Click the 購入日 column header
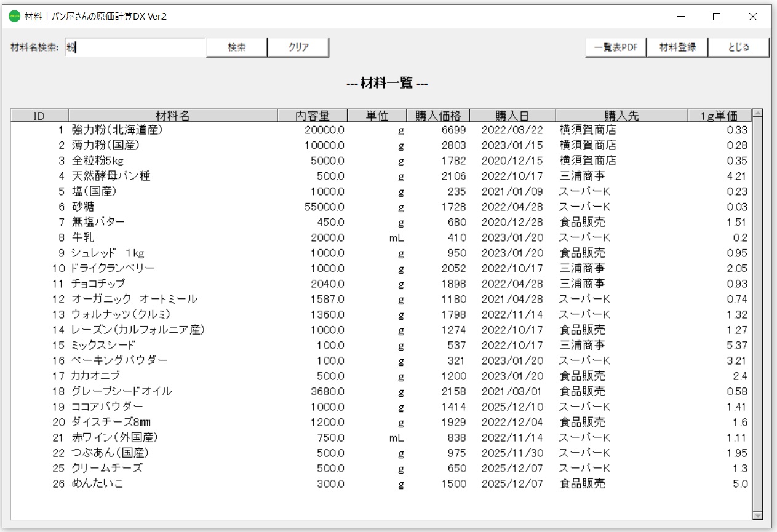 click(x=511, y=115)
